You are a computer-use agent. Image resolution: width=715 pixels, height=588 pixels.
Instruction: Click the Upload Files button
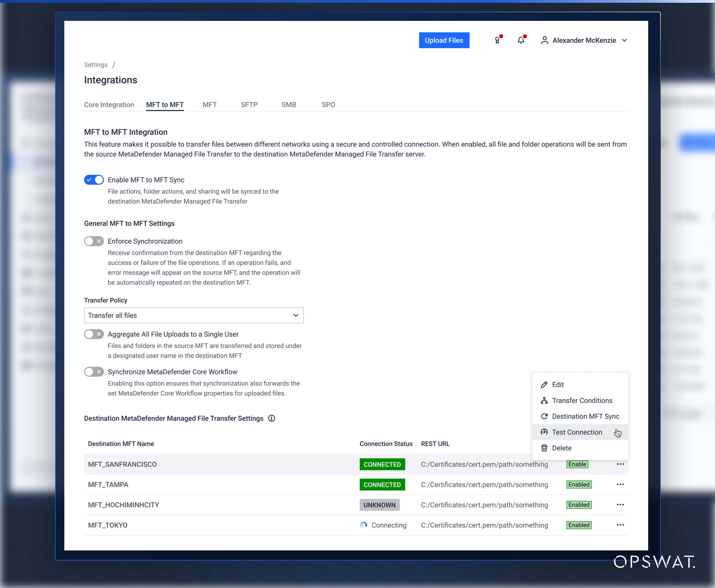pos(444,40)
